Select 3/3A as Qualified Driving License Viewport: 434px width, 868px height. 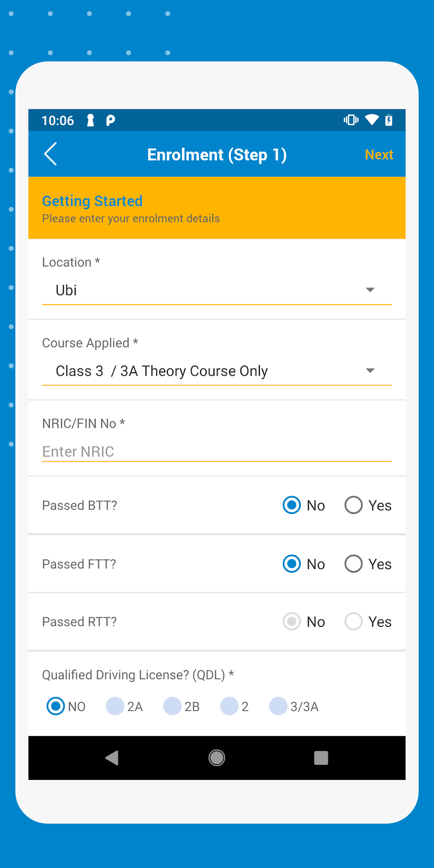point(278,706)
